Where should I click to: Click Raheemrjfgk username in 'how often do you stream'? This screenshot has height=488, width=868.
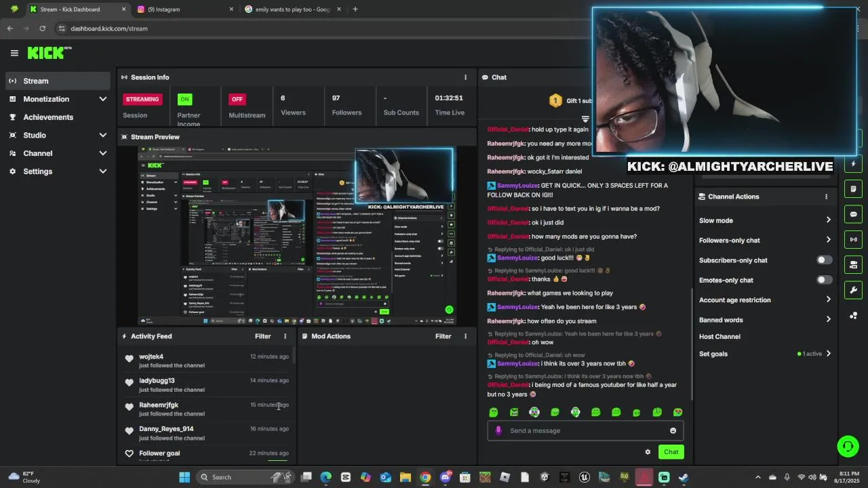tap(506, 321)
